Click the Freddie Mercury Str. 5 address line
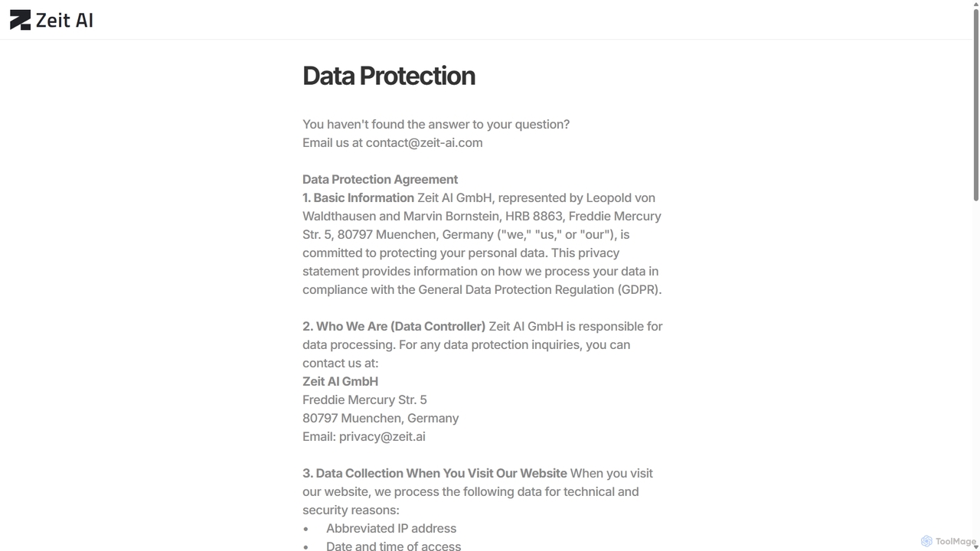Viewport: 980px width, 551px height. [364, 399]
